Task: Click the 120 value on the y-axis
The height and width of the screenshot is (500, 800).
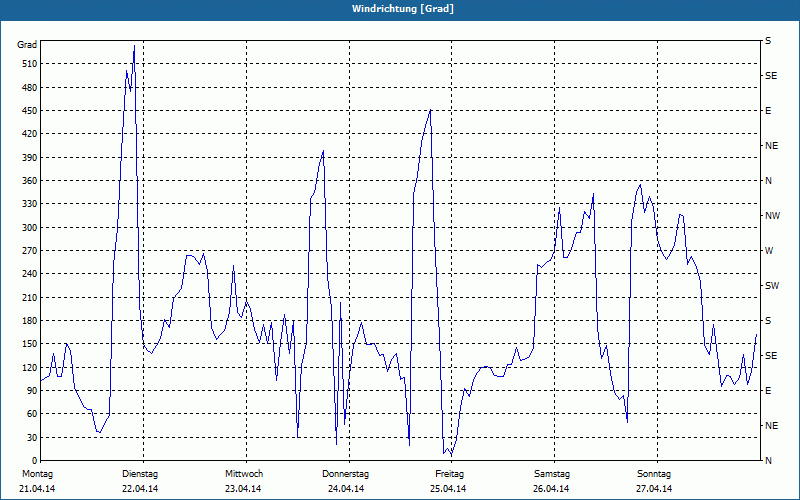Action: click(30, 367)
